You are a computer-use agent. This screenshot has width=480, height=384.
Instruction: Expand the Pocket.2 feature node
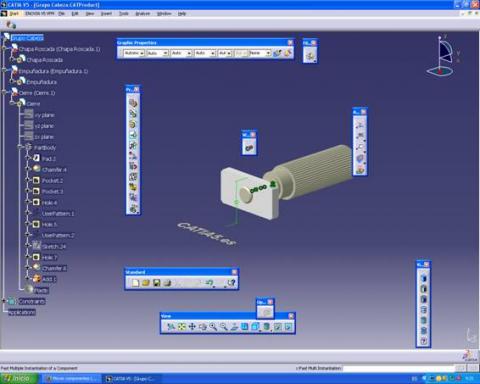pos(28,180)
